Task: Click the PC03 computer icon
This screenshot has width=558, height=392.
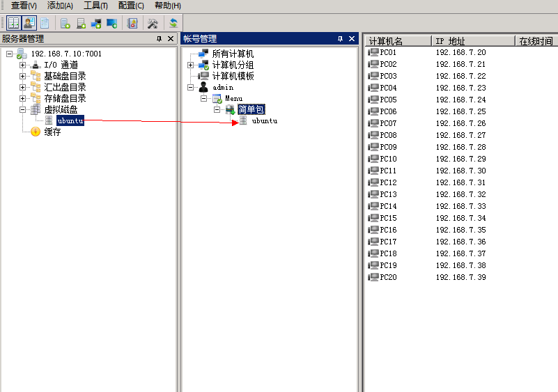Action: coord(373,76)
